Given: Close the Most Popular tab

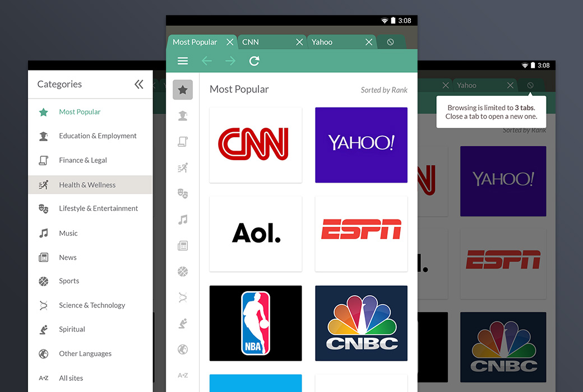Looking at the screenshot, I should click(230, 42).
